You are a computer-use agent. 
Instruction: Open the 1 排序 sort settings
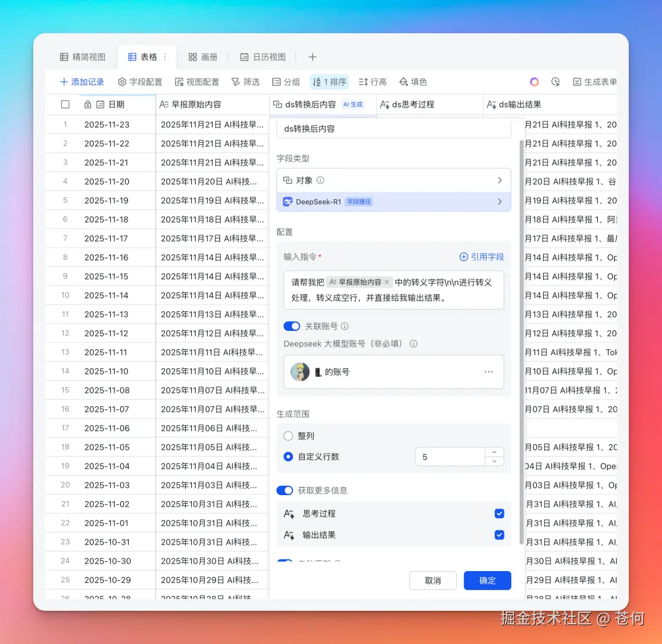tap(329, 81)
